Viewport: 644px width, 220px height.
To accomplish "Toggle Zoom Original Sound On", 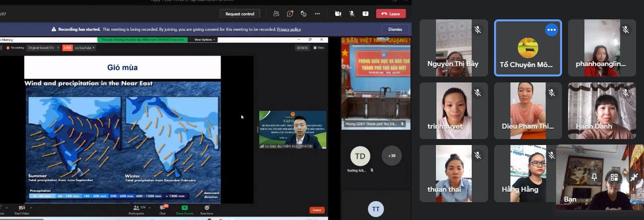I will click(41, 48).
